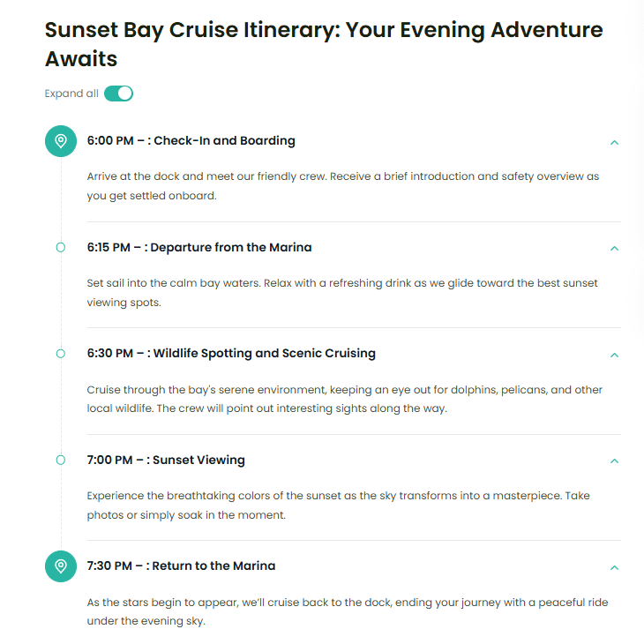Click the location pin icon at 7:30 PM
This screenshot has height=644, width=644.
[61, 566]
